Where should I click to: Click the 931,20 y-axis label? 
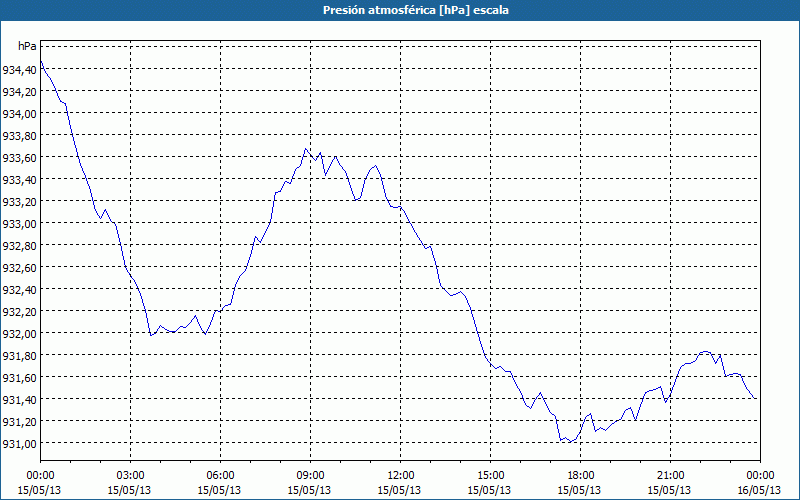tap(20, 421)
